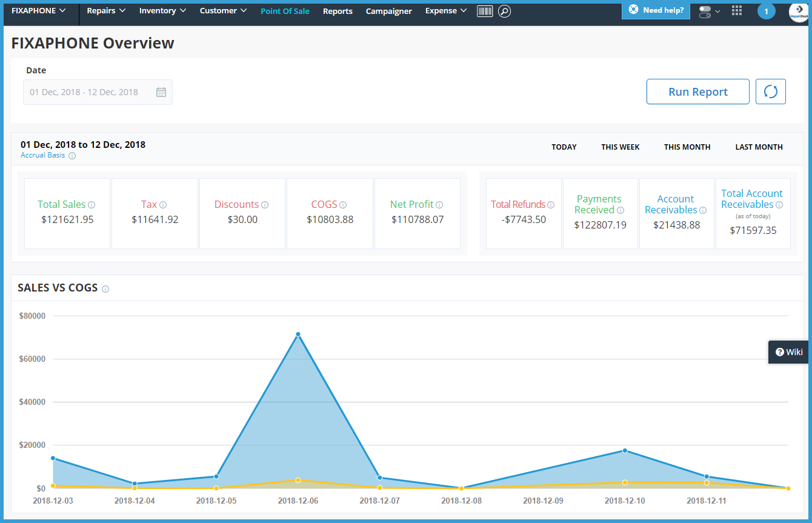Toggle the switch icon in top bar
812x523 pixels.
[705, 12]
